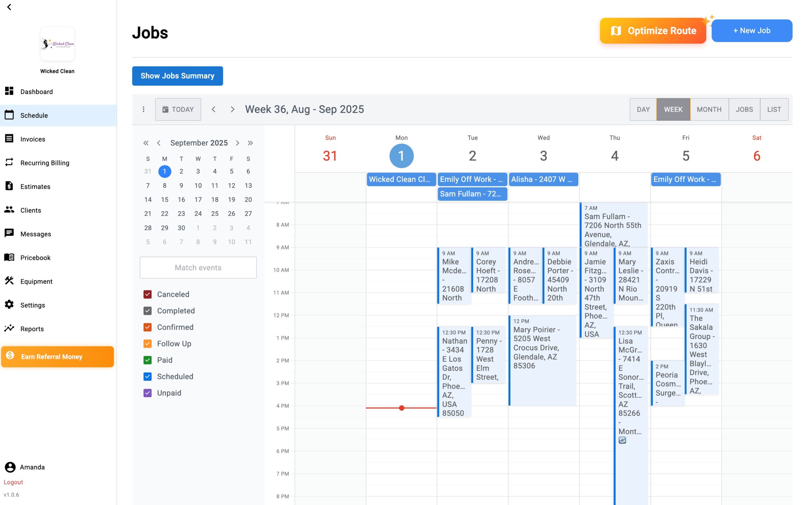Click the Optimize Route button
Screen dimensions: 812x505
tap(652, 31)
